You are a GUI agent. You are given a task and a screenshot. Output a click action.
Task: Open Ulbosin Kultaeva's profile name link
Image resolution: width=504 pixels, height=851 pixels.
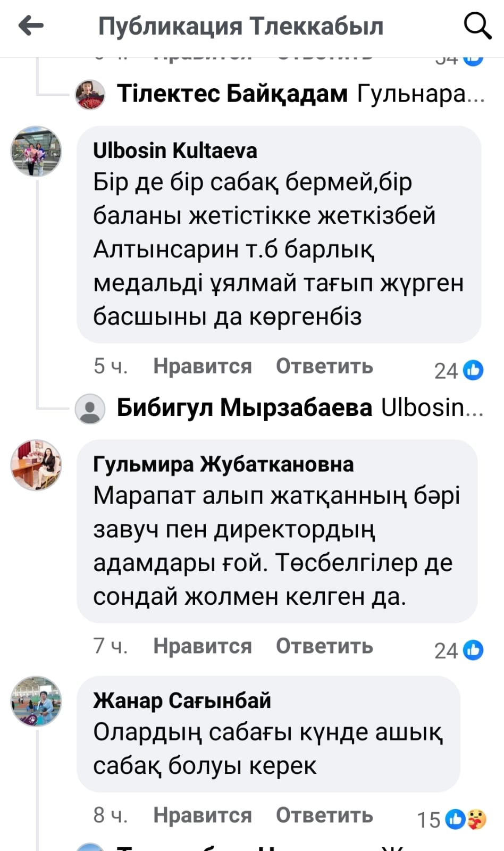tap(175, 151)
